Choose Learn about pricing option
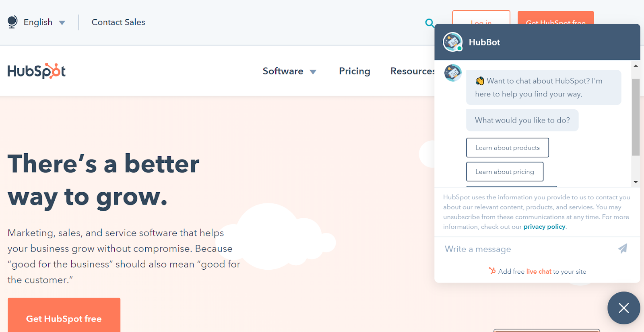This screenshot has height=332, width=644. (505, 172)
